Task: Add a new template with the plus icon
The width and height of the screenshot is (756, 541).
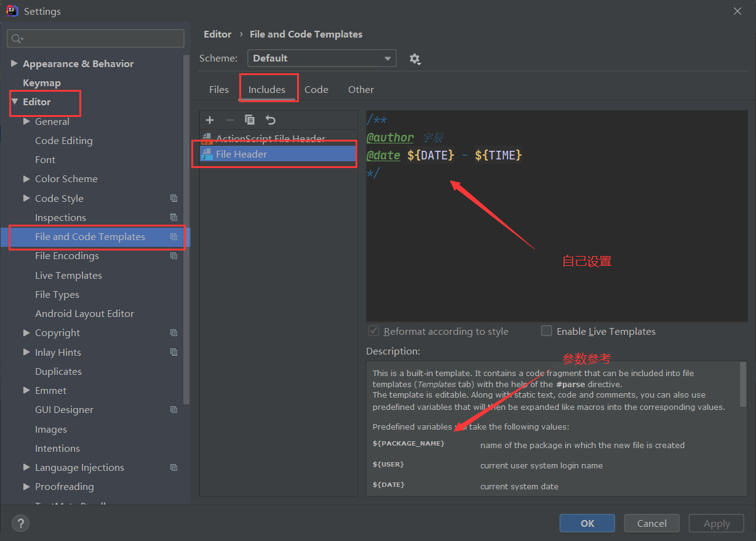Action: click(210, 120)
